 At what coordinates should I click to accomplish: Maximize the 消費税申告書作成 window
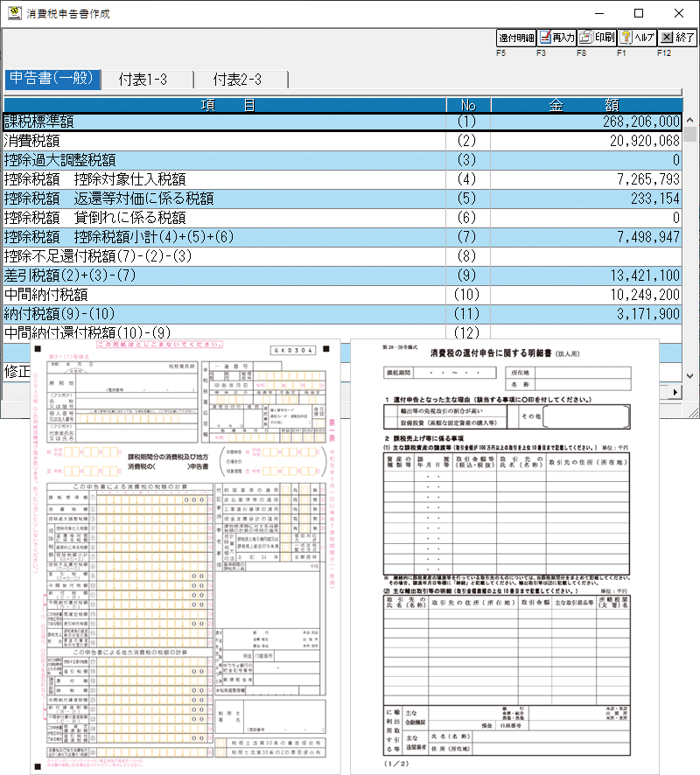click(639, 14)
